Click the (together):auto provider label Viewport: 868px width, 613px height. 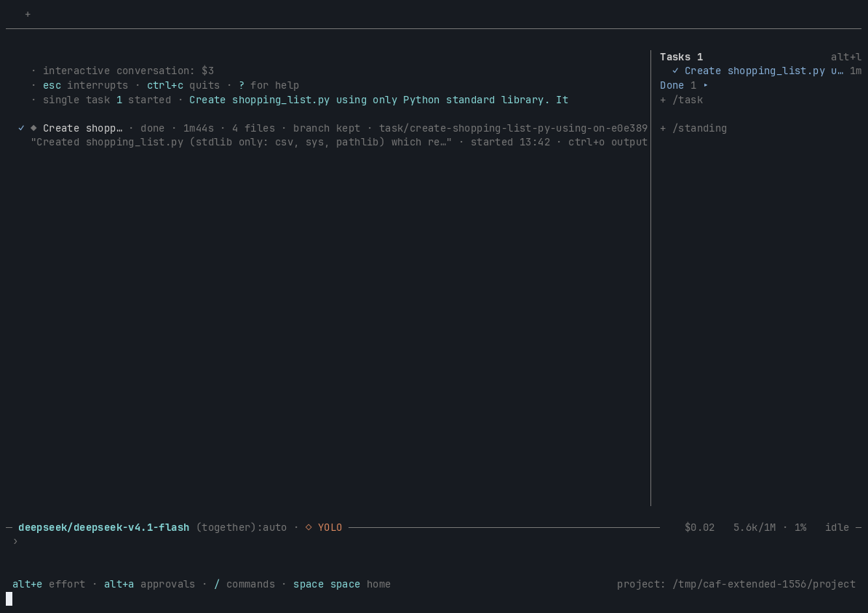click(242, 527)
